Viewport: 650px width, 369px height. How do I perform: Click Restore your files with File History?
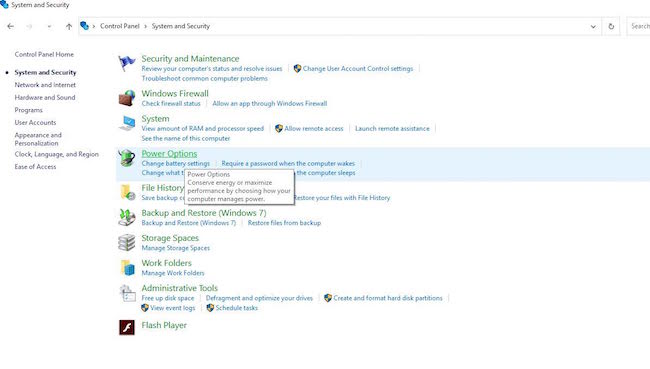pos(342,198)
